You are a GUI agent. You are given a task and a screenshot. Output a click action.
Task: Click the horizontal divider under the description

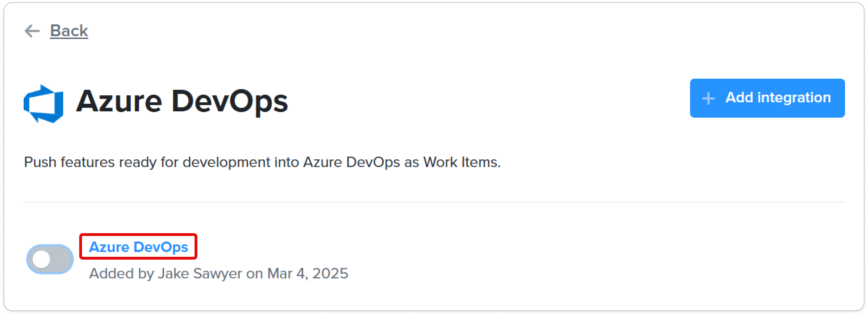(x=434, y=202)
